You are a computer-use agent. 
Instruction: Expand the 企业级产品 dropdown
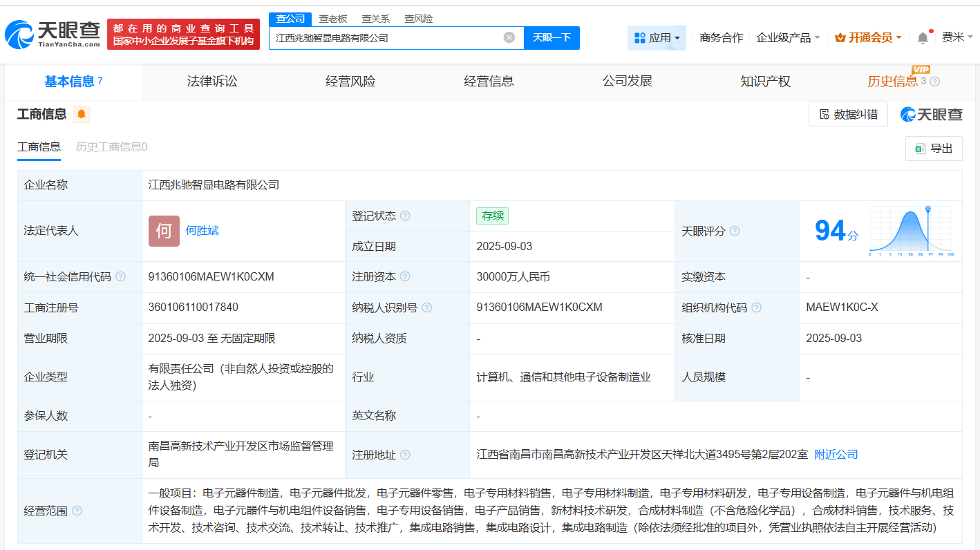(788, 38)
